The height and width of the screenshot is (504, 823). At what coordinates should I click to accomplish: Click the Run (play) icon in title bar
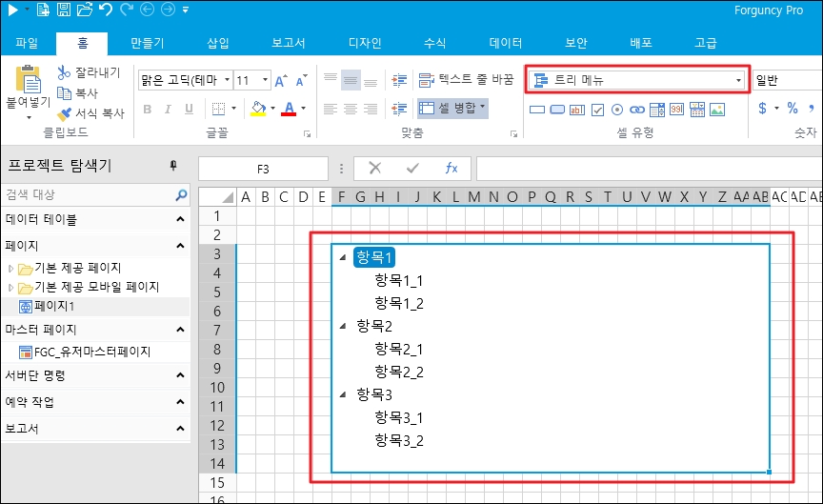tap(11, 11)
